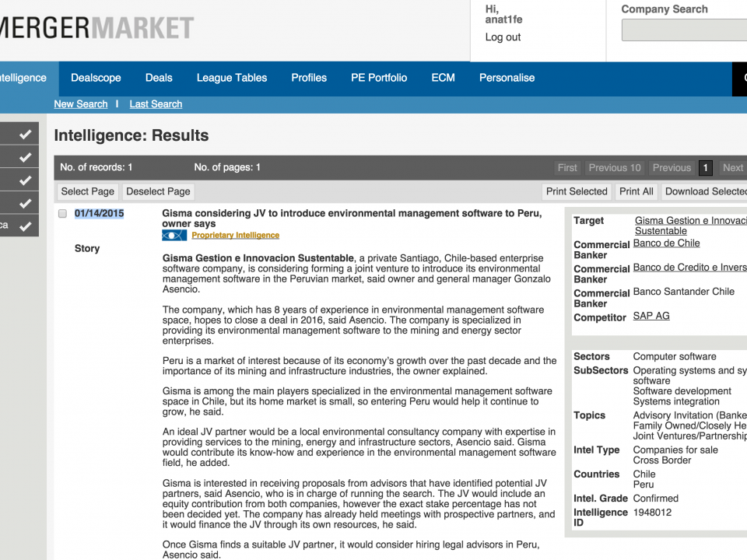
Task: Tick the checkbox for the 01/14/2015 record
Action: [x=62, y=213]
